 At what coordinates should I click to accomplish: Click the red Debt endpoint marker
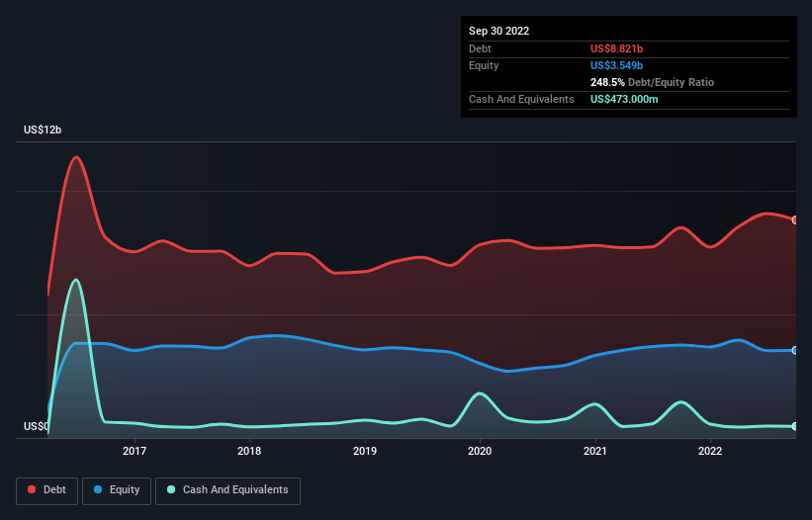point(796,219)
